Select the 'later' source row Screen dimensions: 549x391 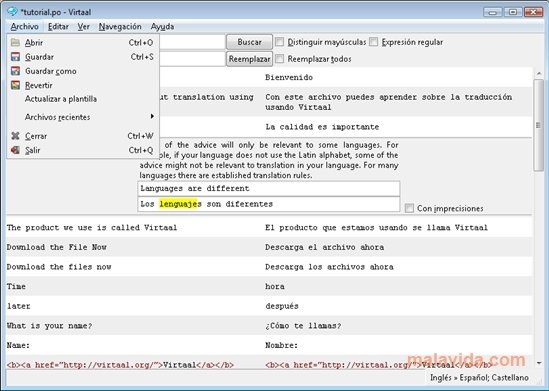click(19, 306)
